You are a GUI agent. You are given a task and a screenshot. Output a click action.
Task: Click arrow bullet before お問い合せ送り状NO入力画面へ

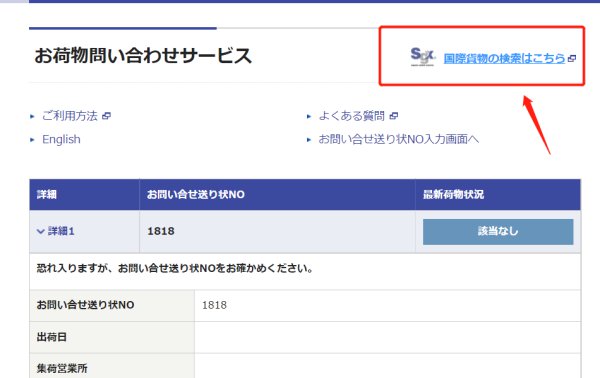pyautogui.click(x=309, y=140)
